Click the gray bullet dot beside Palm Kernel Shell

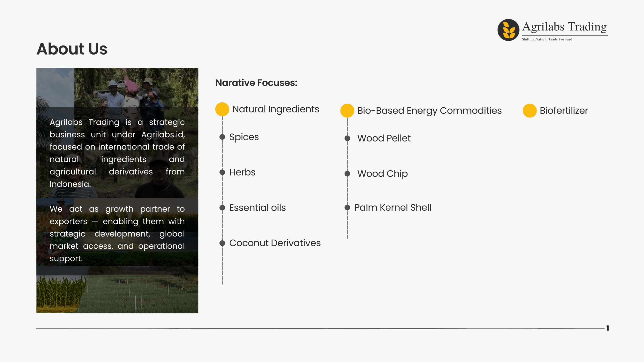[x=347, y=208]
